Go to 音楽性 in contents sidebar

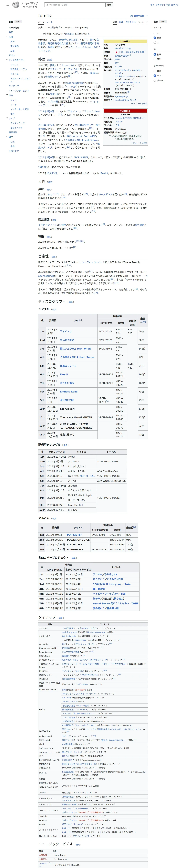(x=12, y=55)
